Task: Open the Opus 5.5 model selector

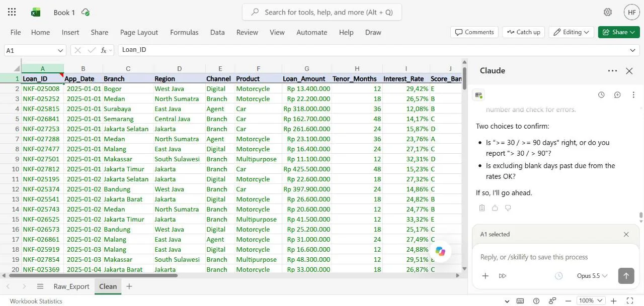Action: pyautogui.click(x=592, y=276)
